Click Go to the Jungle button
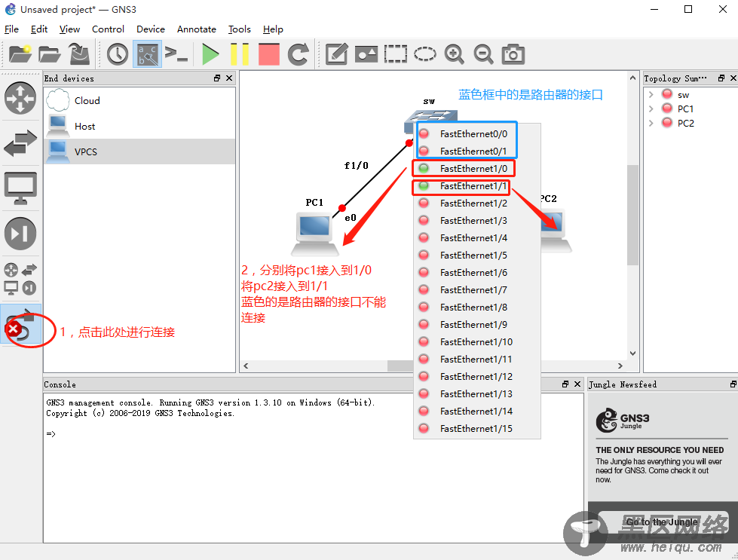Viewport: 738px width, 560px height. 662,522
